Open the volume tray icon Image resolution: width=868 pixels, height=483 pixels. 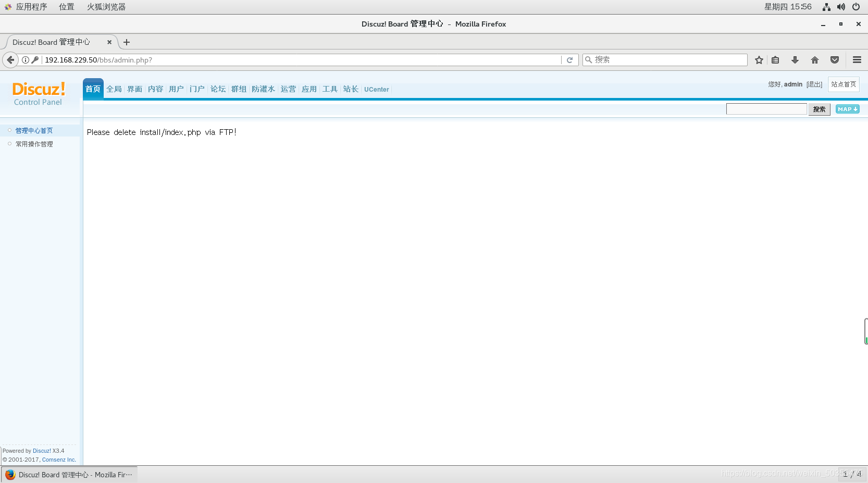(841, 7)
